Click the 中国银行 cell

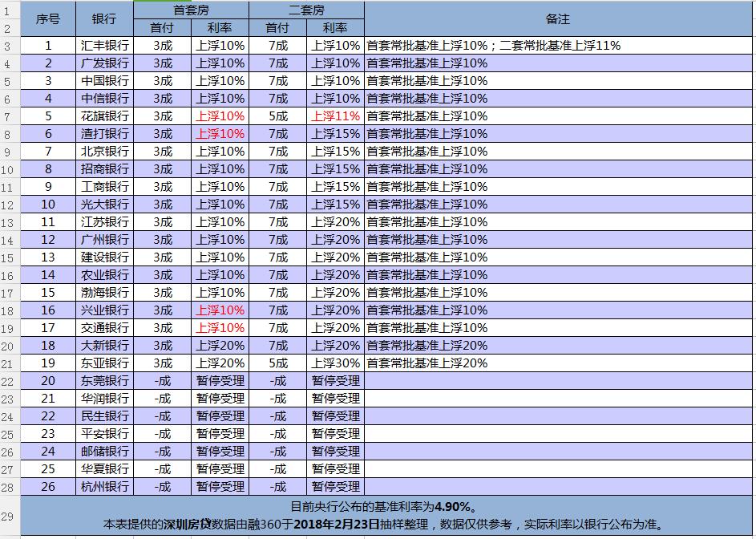pos(104,81)
